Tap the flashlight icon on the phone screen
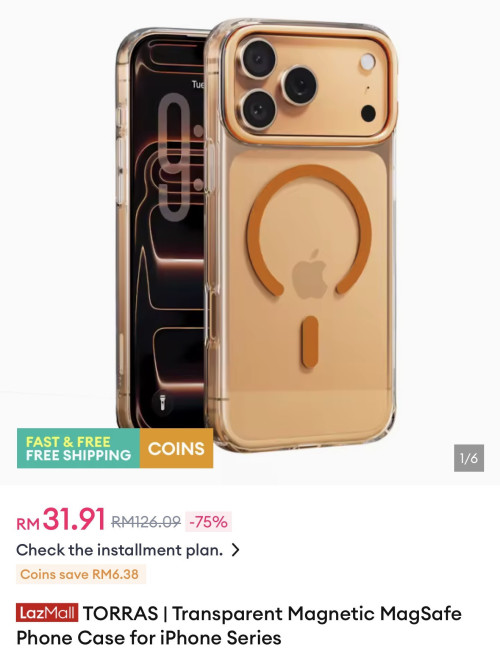 tap(163, 403)
